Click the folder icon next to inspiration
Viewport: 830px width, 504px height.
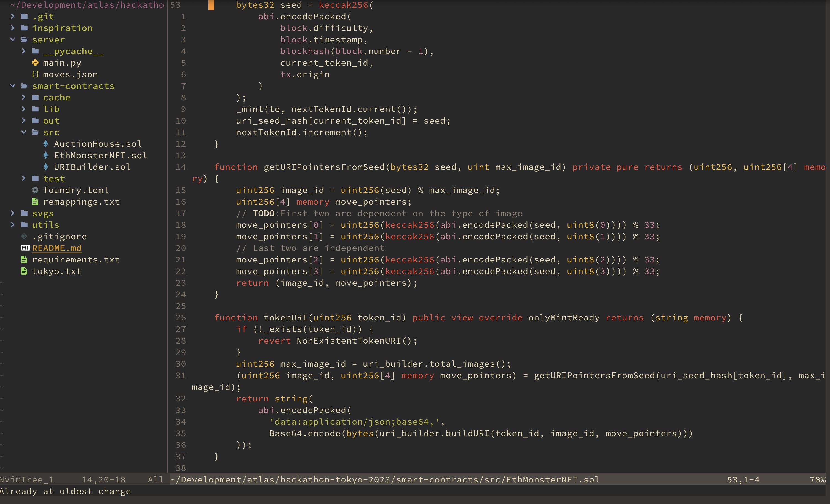tap(24, 28)
